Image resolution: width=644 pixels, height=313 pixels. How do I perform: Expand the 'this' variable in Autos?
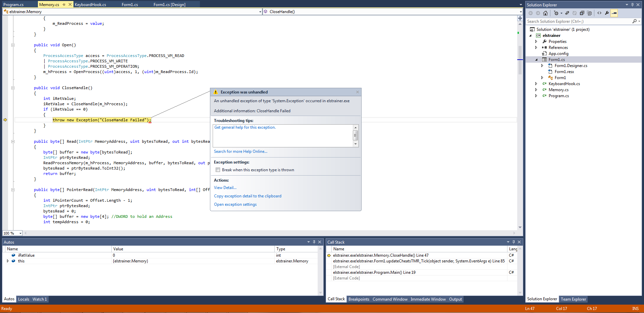[8, 261]
